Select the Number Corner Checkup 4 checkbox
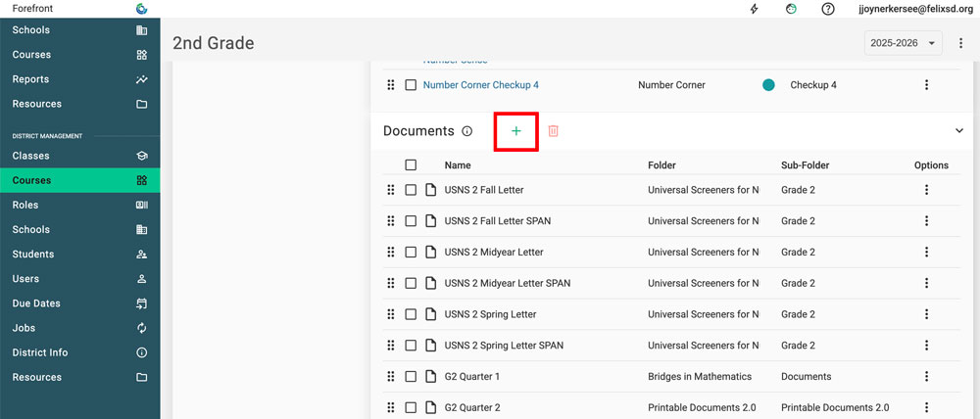Screen dimensions: 980x419 [411, 85]
